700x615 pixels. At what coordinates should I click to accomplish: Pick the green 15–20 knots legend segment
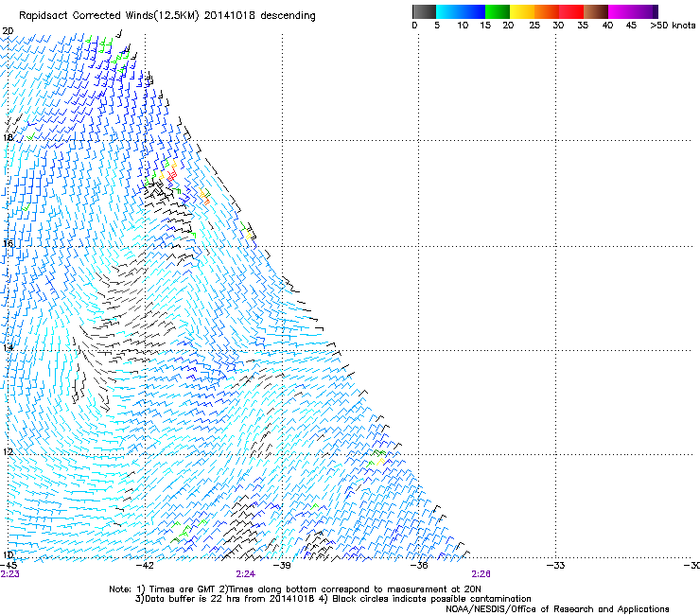[498, 11]
